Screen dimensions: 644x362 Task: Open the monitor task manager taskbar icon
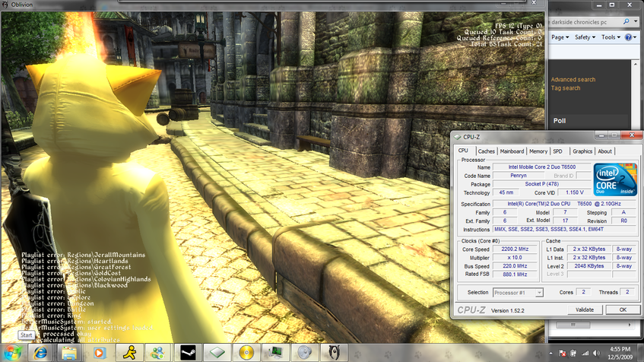pyautogui.click(x=275, y=353)
